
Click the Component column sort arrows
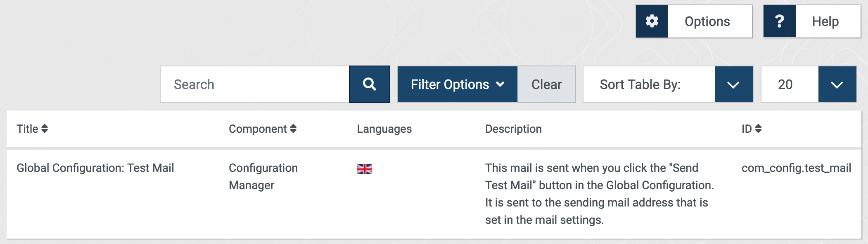(293, 129)
